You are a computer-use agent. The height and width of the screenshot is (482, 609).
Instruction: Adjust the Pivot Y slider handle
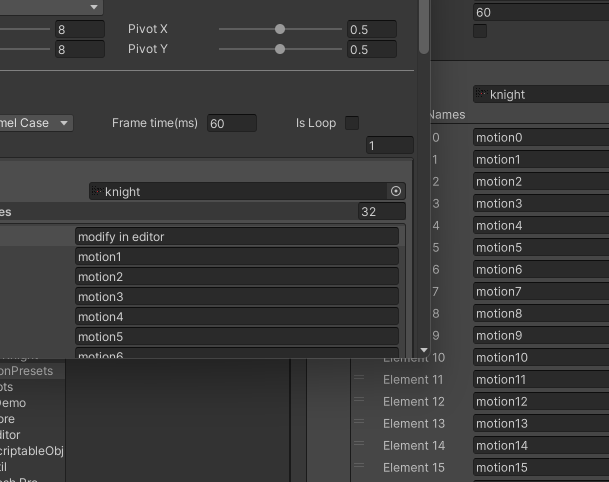280,49
